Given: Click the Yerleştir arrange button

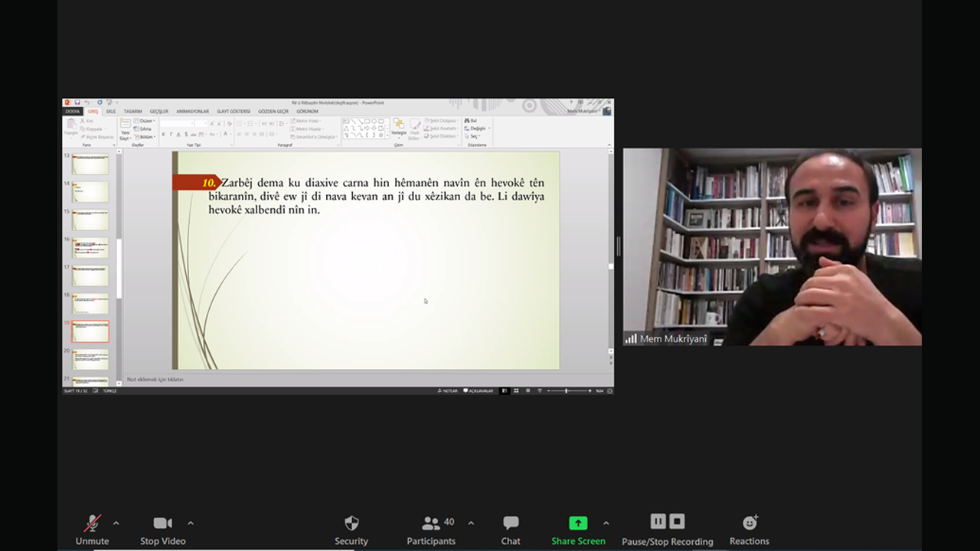Looking at the screenshot, I should 399,129.
